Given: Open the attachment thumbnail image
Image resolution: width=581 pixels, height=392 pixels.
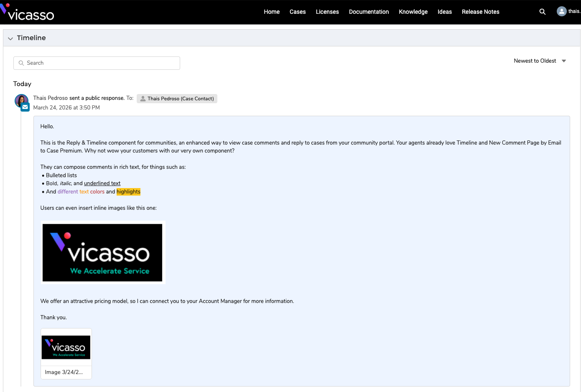Looking at the screenshot, I should point(66,347).
